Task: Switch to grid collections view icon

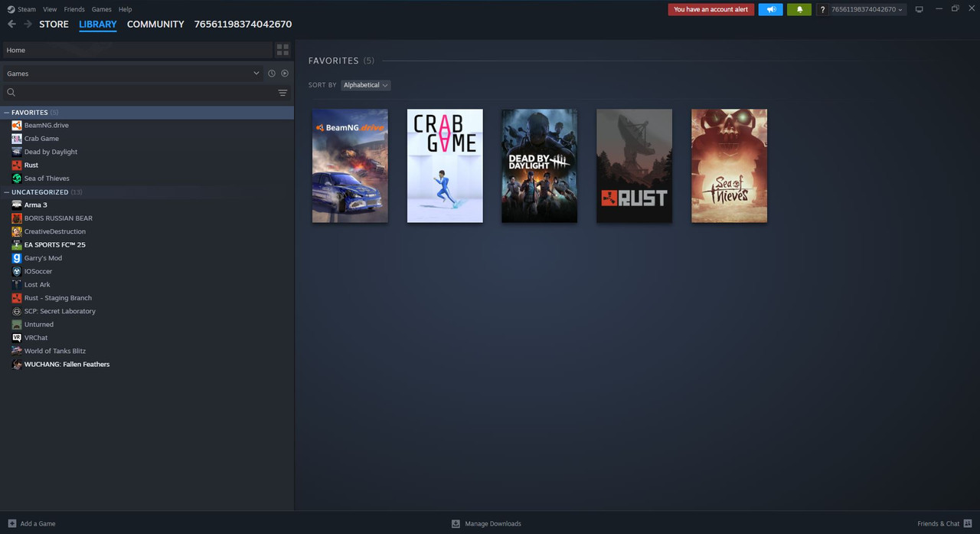Action: [283, 50]
